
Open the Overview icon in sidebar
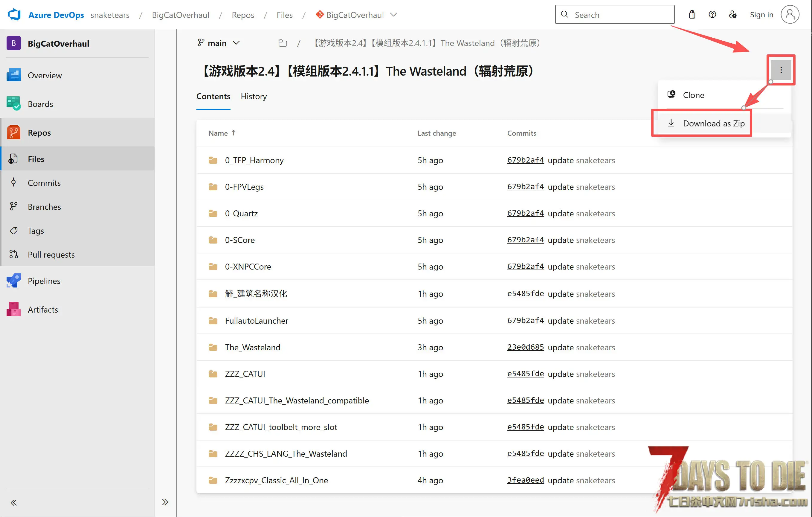(13, 75)
